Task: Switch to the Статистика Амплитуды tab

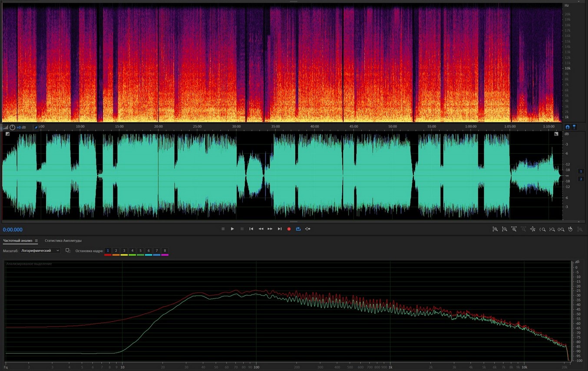Action: pyautogui.click(x=63, y=241)
